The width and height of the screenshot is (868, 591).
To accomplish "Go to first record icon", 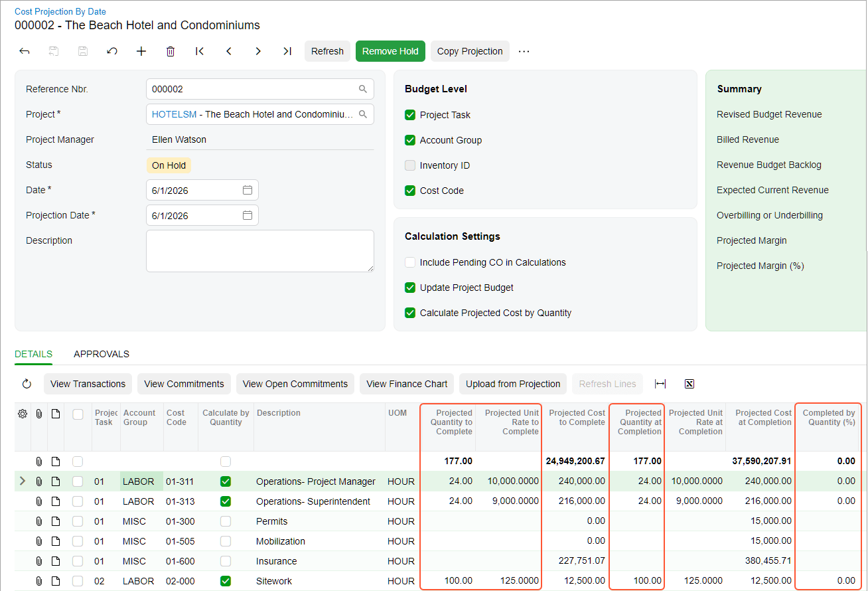I will tap(200, 51).
